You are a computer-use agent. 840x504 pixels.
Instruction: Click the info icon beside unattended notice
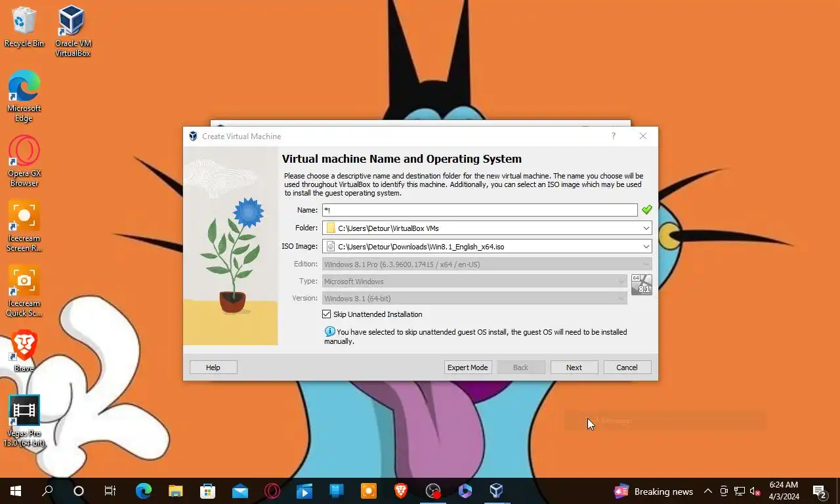pyautogui.click(x=329, y=332)
